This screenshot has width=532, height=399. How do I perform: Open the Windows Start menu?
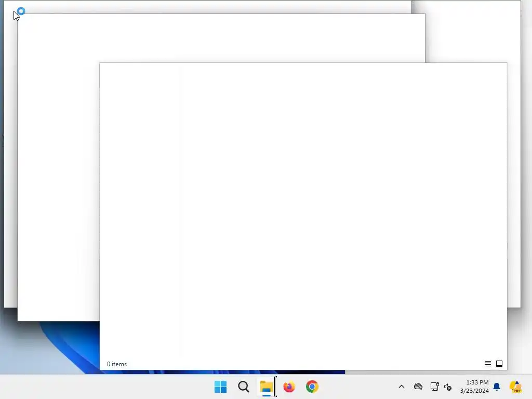[x=220, y=387]
